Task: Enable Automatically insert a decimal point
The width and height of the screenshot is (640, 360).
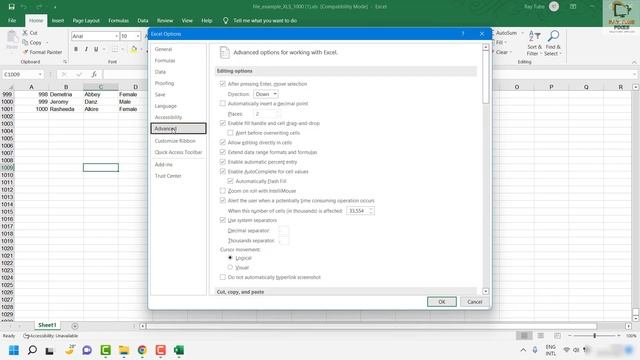Action: pyautogui.click(x=222, y=103)
